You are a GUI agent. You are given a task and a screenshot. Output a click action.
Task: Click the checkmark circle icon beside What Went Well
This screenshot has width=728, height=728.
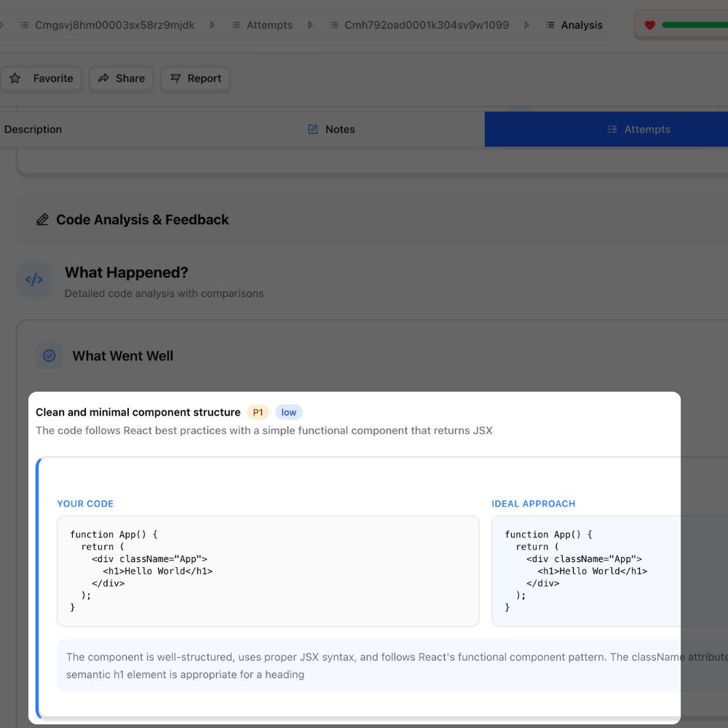coord(49,356)
